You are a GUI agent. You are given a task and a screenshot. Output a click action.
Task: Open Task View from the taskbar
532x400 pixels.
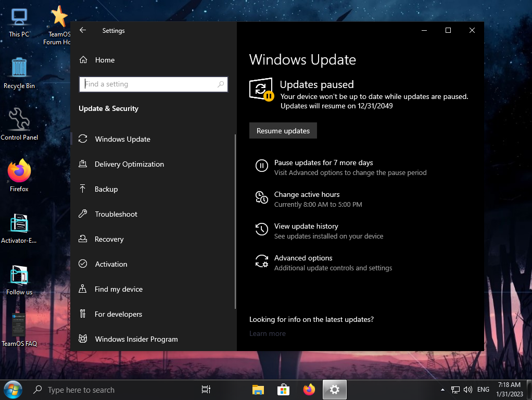click(206, 390)
